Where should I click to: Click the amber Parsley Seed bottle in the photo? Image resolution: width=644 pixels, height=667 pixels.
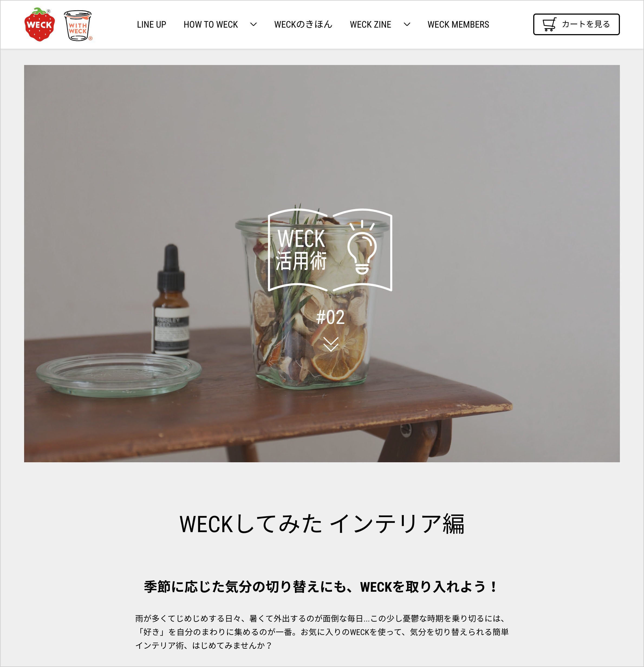point(171,301)
